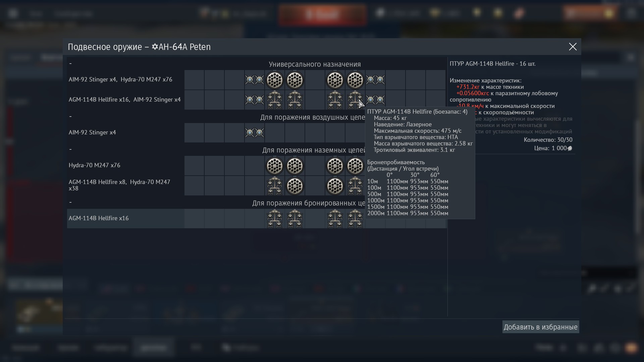Select AGM-114B Hellfire anti-armor loadout icon
Screen dimensions: 644x362
click(x=274, y=218)
